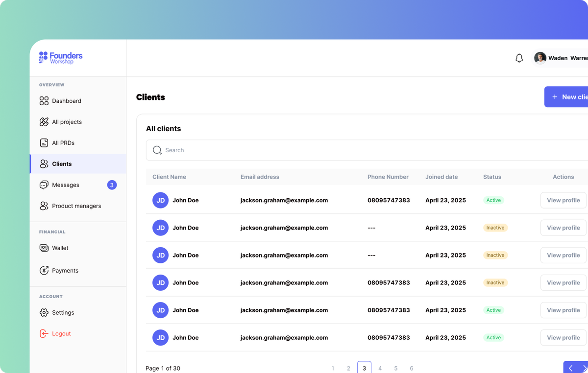View profile of the first John Doe row
The height and width of the screenshot is (373, 588).
click(x=563, y=200)
